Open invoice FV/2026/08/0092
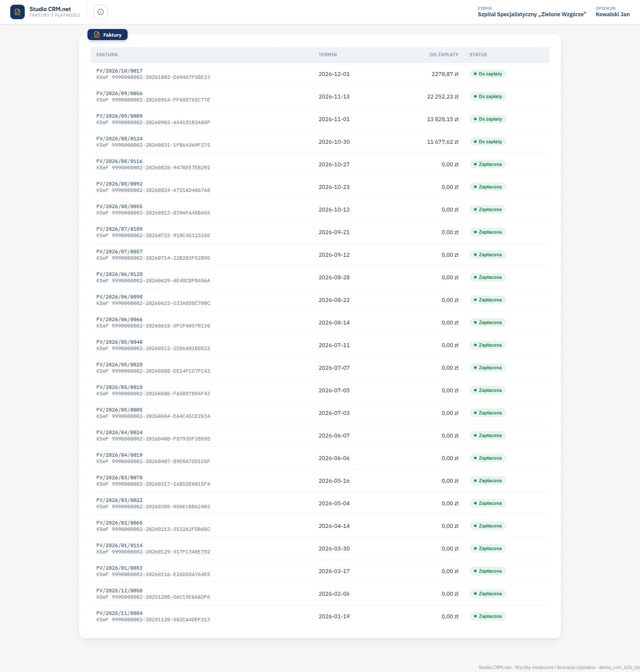This screenshot has width=640, height=672. click(119, 184)
